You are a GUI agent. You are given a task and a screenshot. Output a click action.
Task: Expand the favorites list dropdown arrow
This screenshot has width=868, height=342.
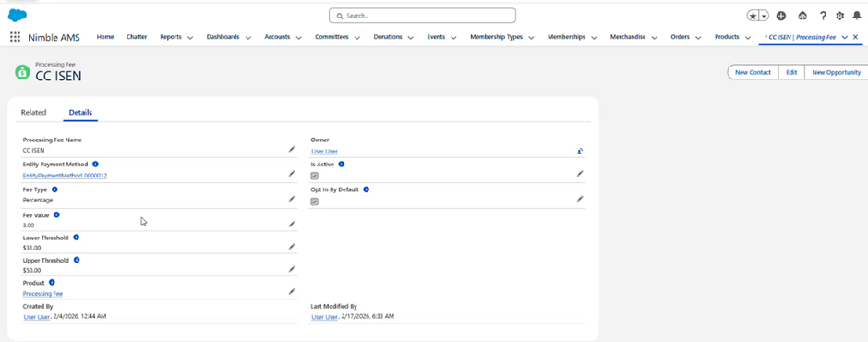(764, 16)
